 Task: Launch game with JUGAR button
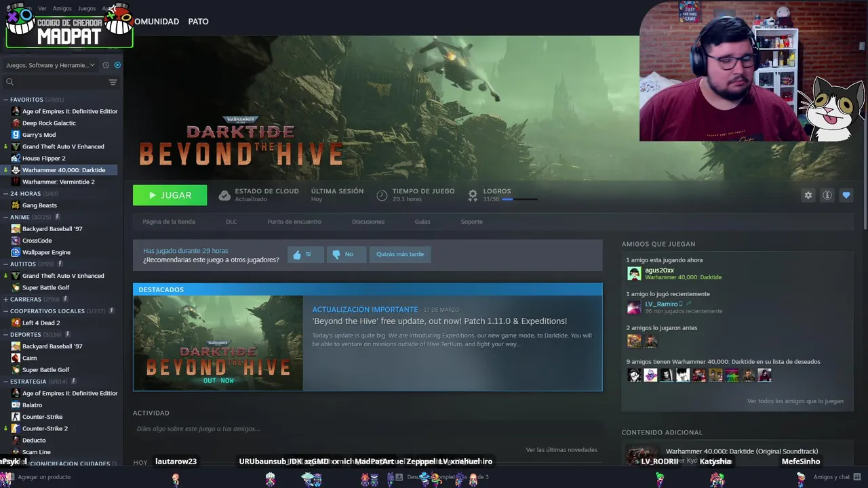[170, 195]
